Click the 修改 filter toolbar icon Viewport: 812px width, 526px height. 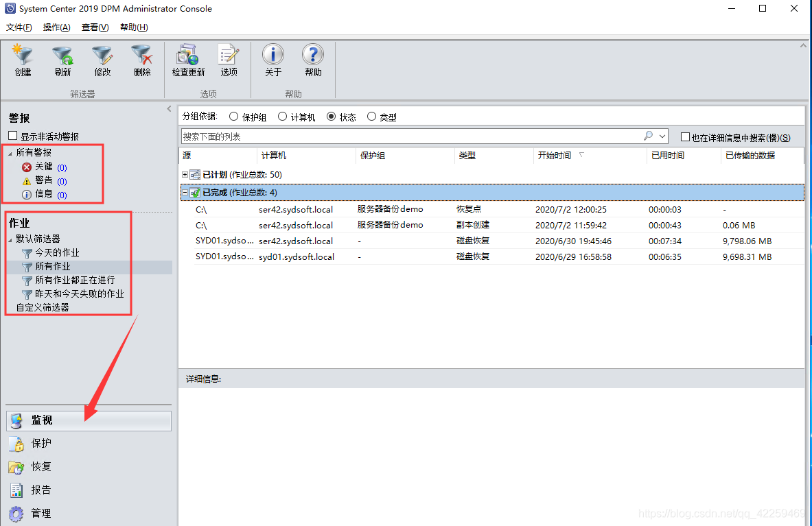point(102,56)
